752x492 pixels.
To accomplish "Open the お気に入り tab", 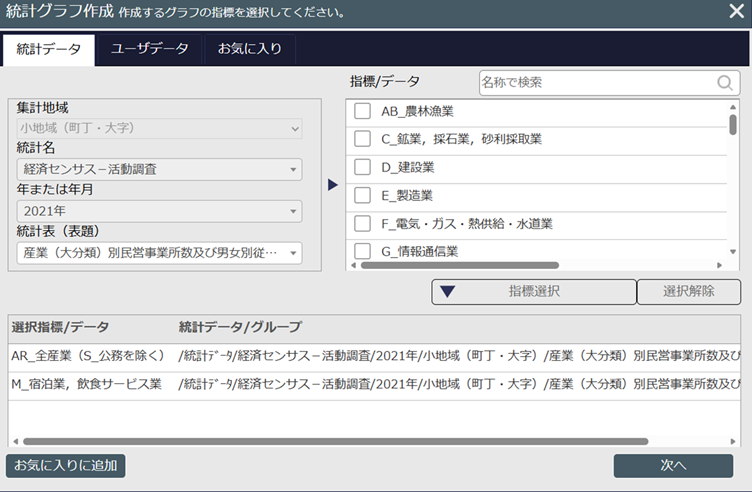I will click(249, 49).
